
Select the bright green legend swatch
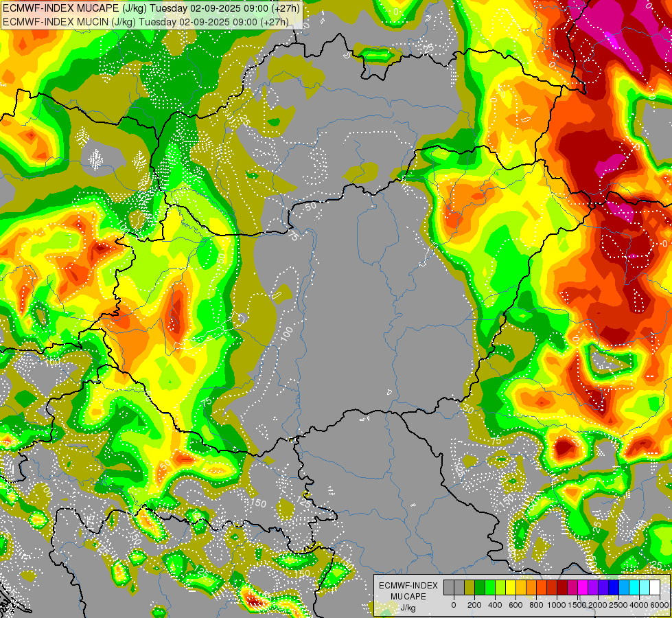click(x=490, y=588)
